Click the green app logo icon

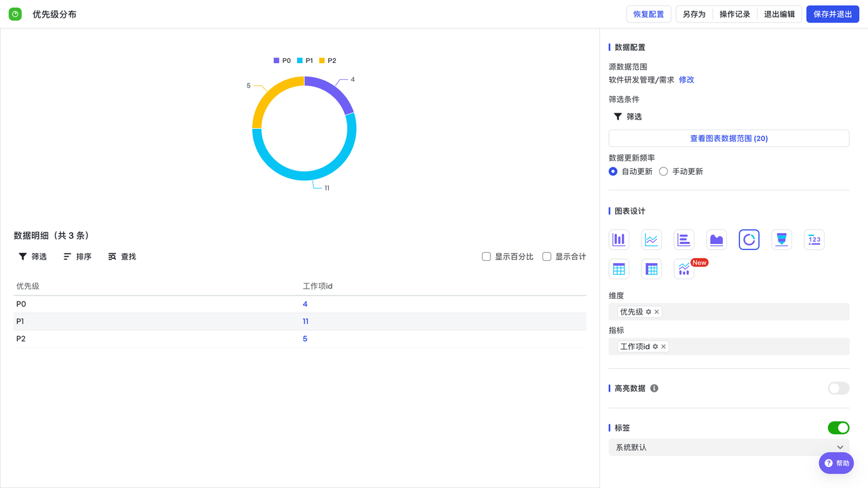coord(15,14)
